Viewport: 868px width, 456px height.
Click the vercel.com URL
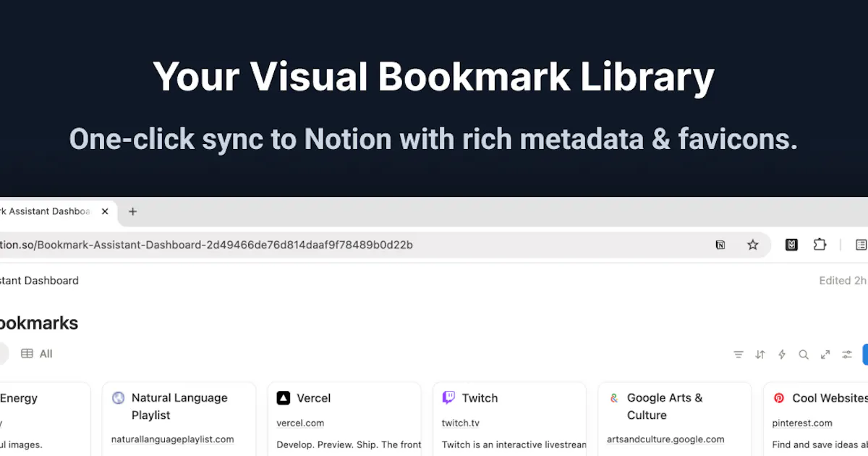coord(300,423)
